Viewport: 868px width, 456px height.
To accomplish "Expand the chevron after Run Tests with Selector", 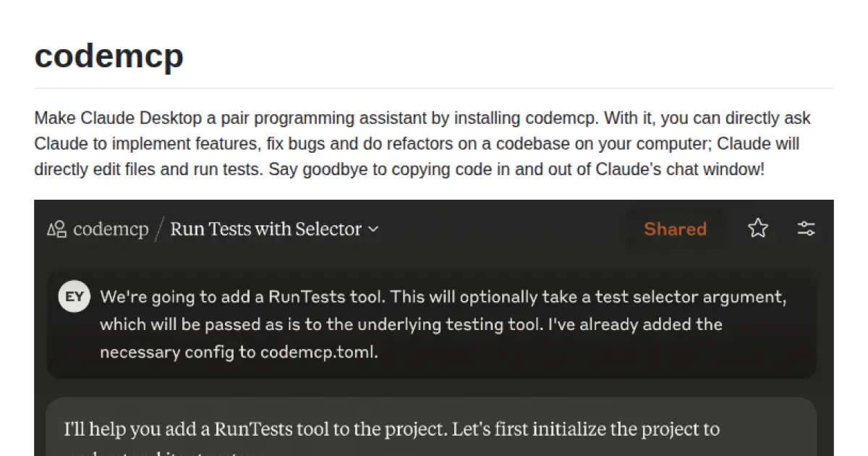I will [373, 229].
